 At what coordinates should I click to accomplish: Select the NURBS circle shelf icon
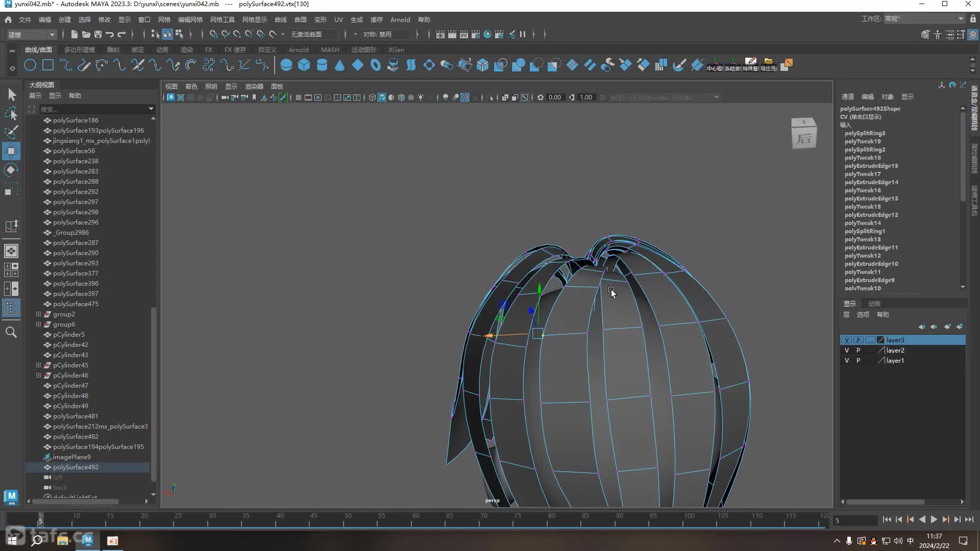[30, 65]
